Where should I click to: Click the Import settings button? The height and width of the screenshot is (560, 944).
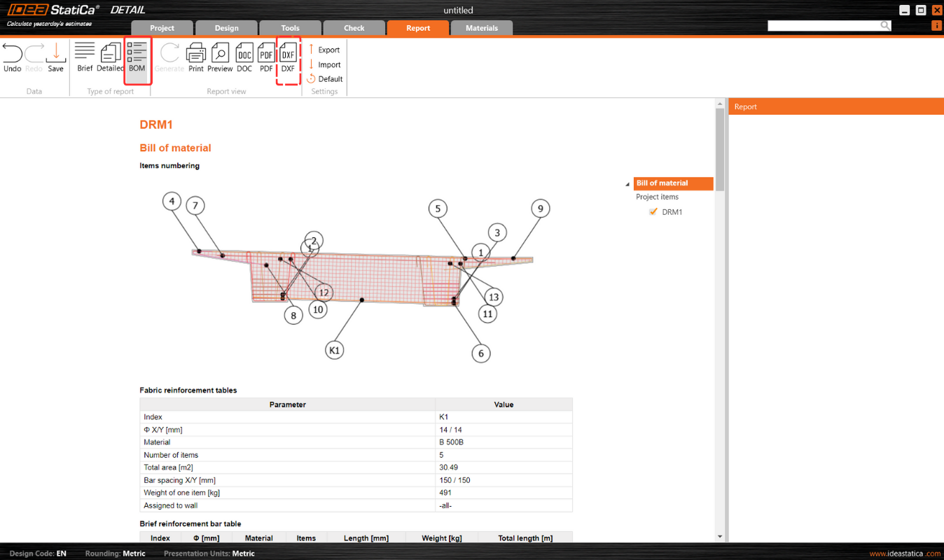pyautogui.click(x=324, y=64)
